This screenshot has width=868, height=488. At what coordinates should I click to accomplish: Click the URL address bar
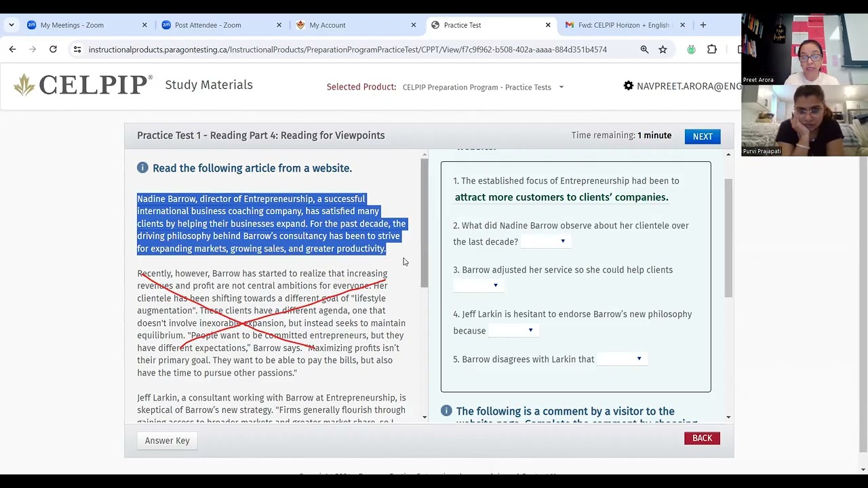[347, 49]
